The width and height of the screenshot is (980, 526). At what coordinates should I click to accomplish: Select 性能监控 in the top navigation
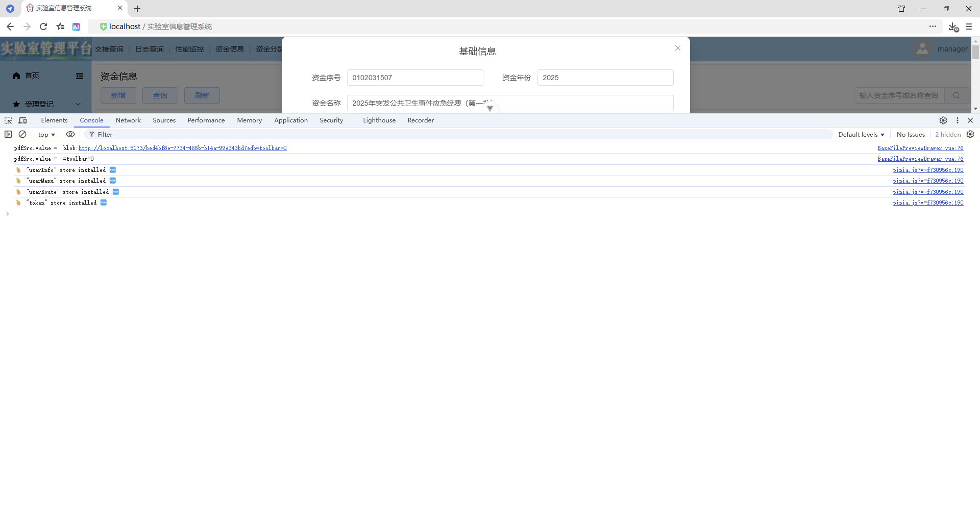coord(189,49)
